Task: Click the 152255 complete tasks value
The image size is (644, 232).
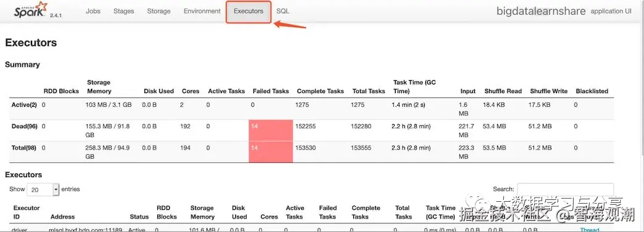Action: click(x=306, y=126)
